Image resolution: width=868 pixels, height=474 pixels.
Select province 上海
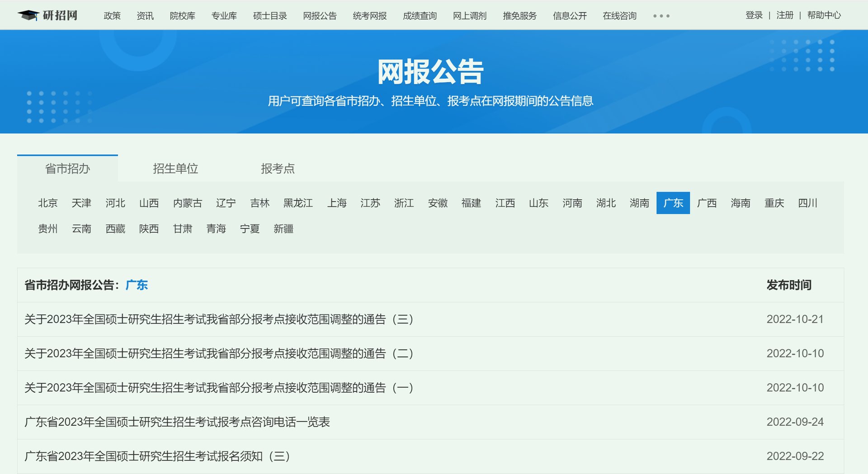(337, 203)
